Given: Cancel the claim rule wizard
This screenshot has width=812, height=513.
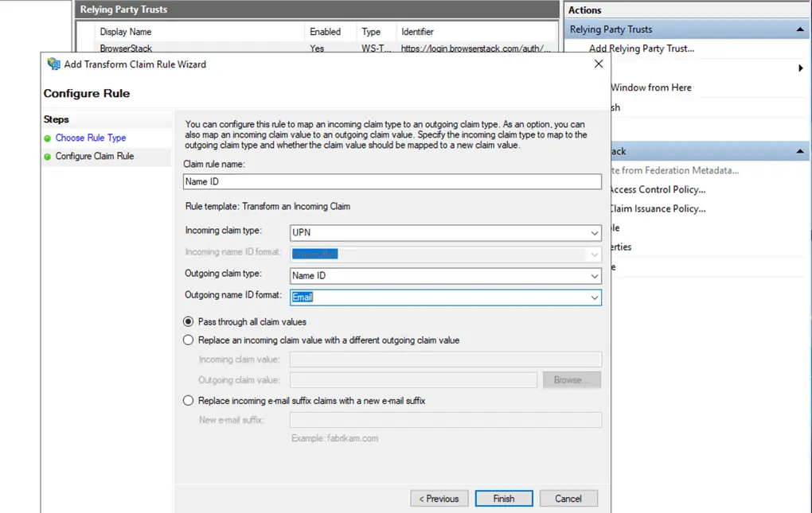Looking at the screenshot, I should pos(568,499).
